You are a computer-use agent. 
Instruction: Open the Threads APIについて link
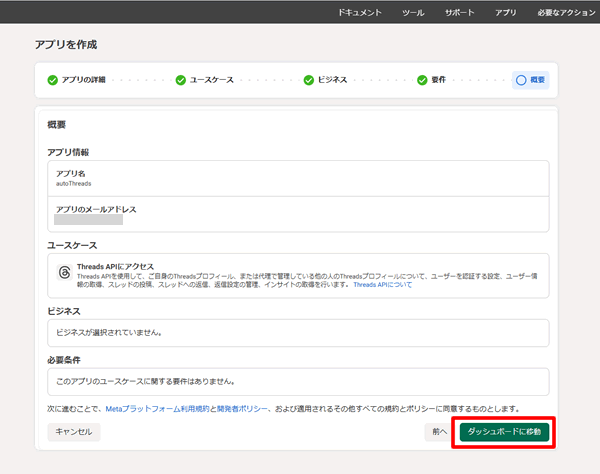pos(383,285)
